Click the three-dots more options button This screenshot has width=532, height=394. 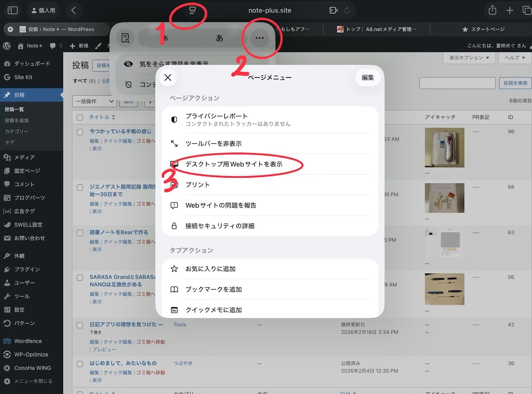pos(259,38)
